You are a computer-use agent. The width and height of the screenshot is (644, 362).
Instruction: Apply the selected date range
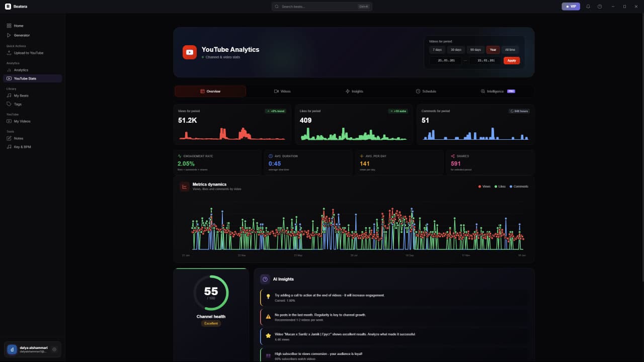click(x=511, y=60)
